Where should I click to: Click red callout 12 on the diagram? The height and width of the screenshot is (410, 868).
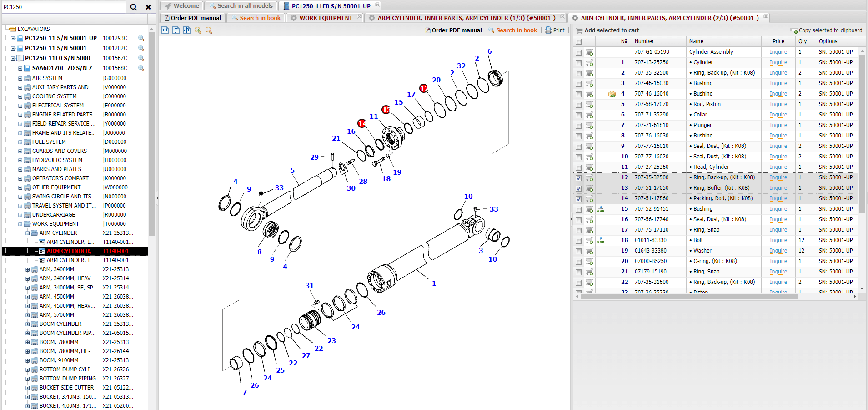click(424, 88)
